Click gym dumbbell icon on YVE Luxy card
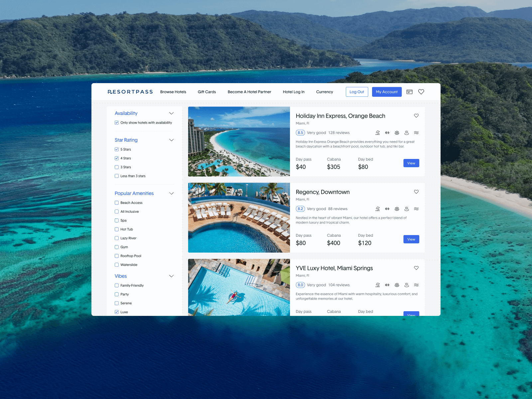This screenshot has width=532, height=399. (387, 285)
